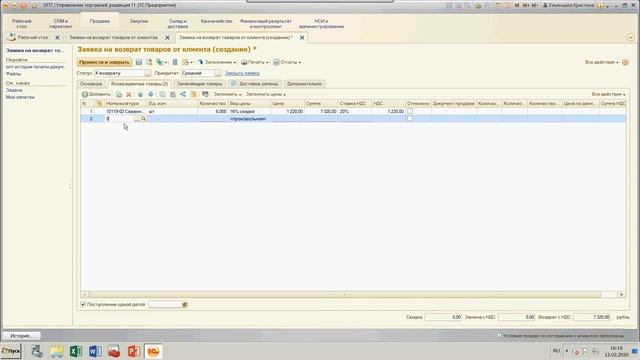Open file explorer folder on taskbar

(x=57, y=351)
